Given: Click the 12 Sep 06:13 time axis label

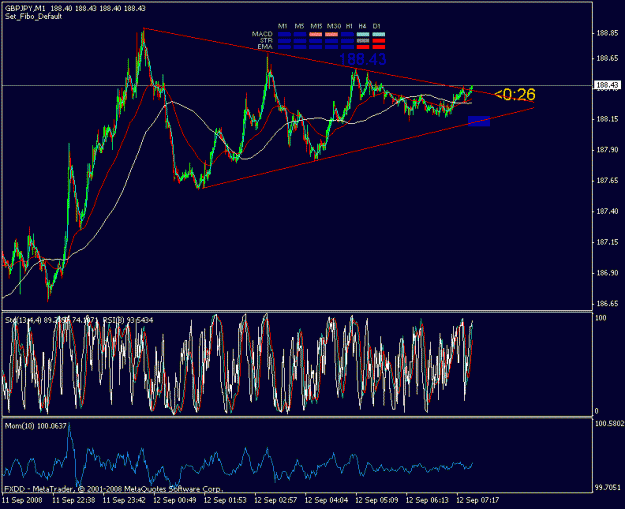Looking at the screenshot, I should 427,500.
